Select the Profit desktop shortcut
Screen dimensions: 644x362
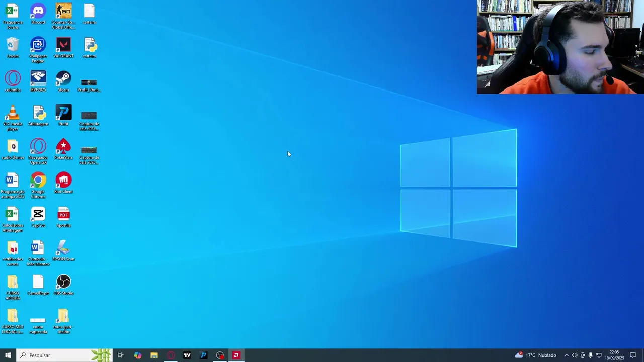click(x=63, y=116)
